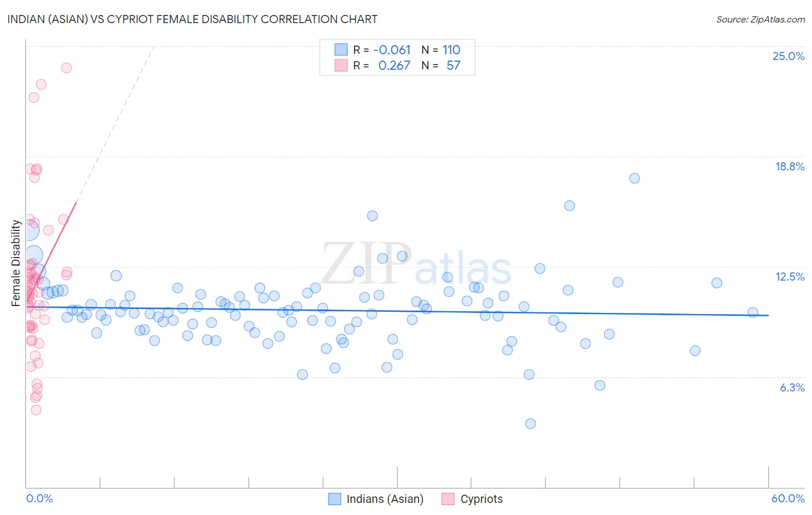812x515 pixels.
Task: Click the 0.0% x-axis label
Action: coord(39,498)
